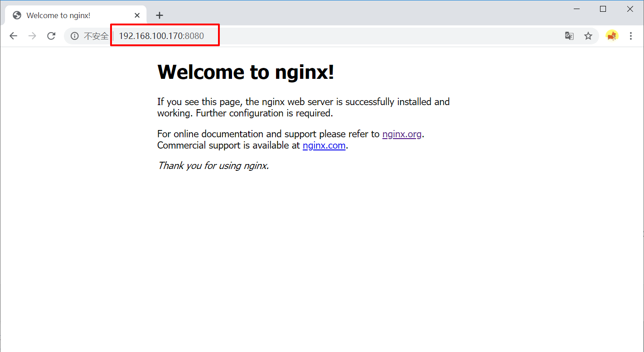
Task: Open Chrome's three-dot menu
Action: tap(631, 36)
